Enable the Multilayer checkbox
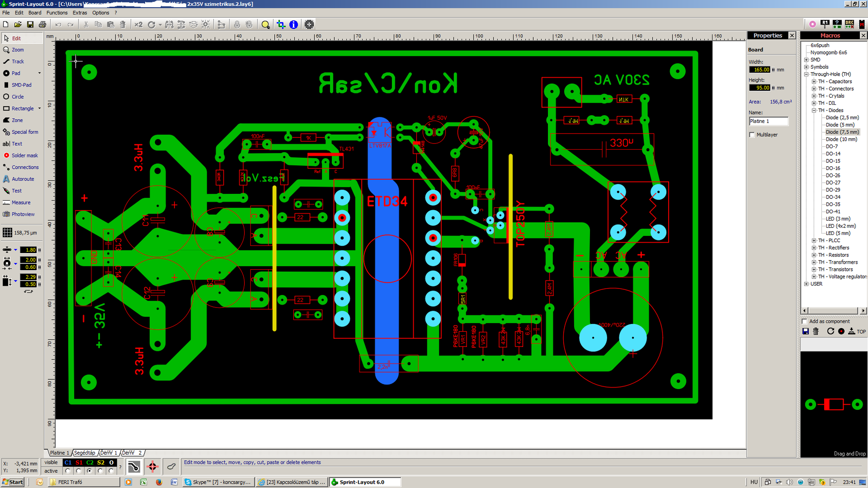The image size is (868, 488). tap(752, 135)
